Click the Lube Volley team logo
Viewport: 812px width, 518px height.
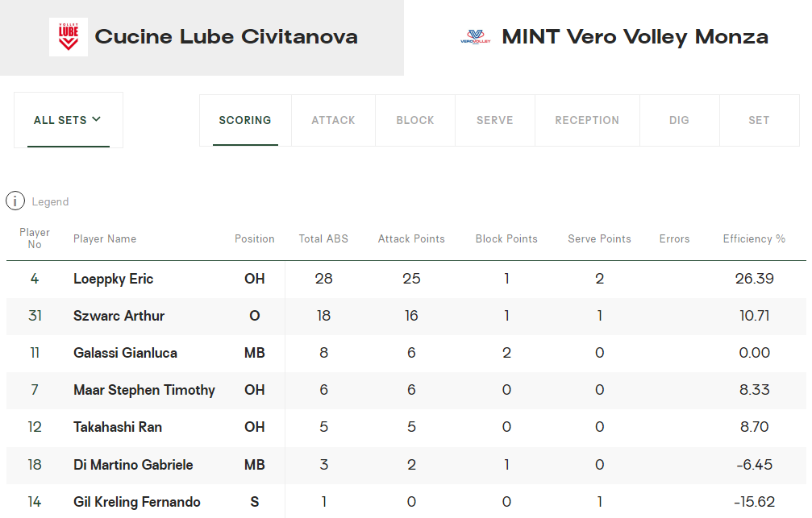tap(69, 37)
